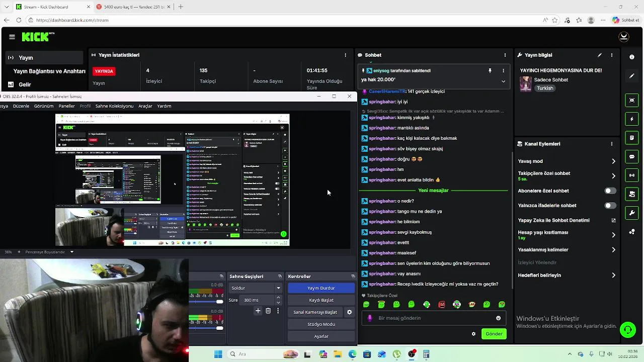Open chat settings gear icon

[473, 334]
